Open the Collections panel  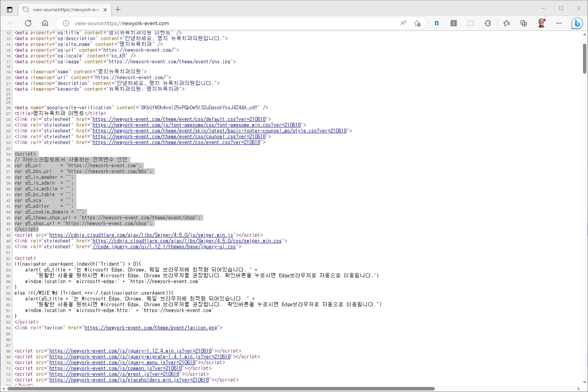click(524, 23)
